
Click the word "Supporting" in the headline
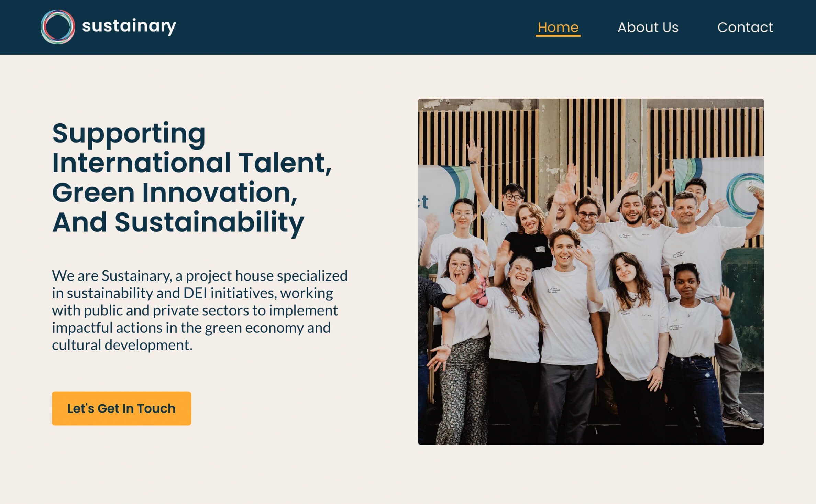point(129,133)
